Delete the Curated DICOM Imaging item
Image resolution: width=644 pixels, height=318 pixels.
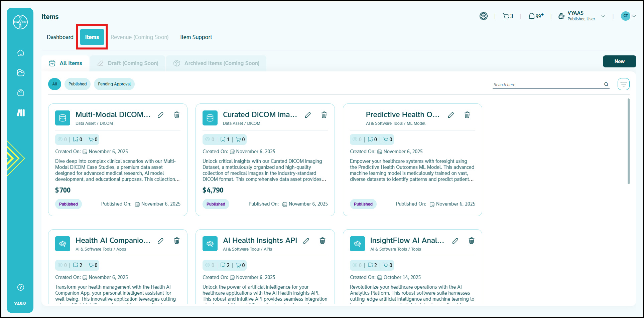pyautogui.click(x=324, y=115)
